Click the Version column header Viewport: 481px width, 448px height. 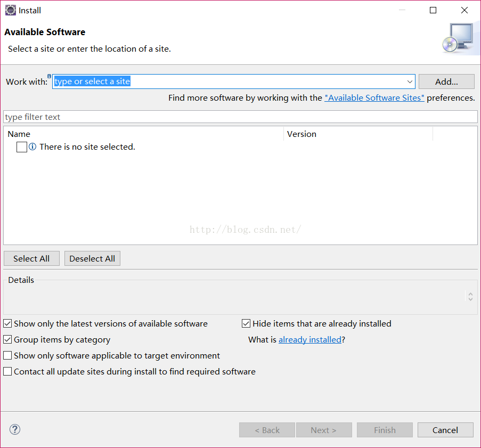click(358, 134)
